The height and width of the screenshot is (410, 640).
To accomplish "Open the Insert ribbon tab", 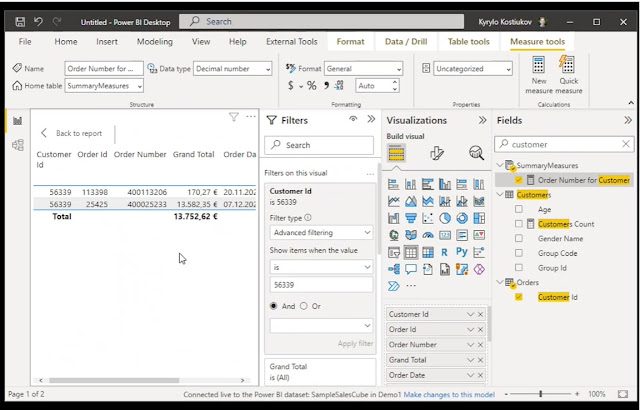I will (x=107, y=42).
